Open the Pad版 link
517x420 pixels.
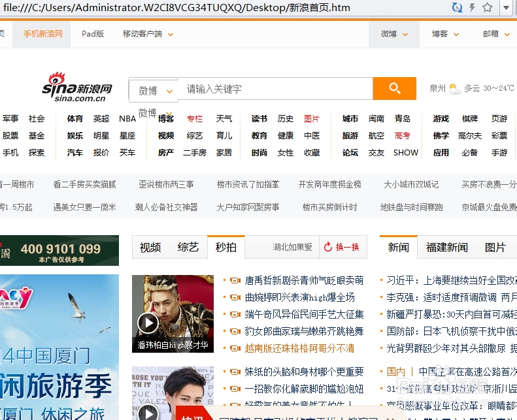tap(93, 34)
